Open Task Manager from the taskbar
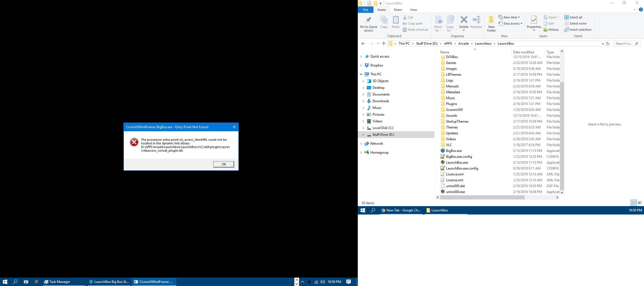The height and width of the screenshot is (286, 644). [64, 282]
